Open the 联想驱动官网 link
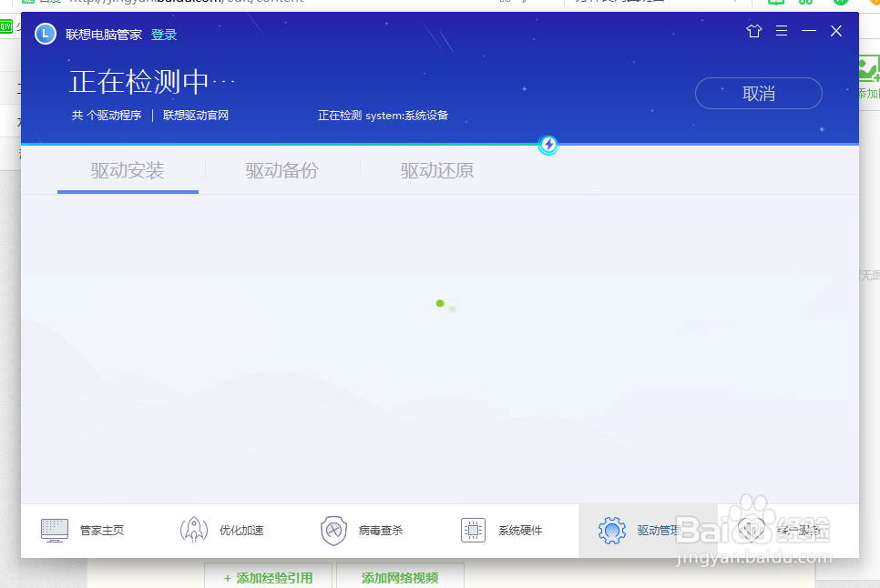Screen dimensions: 880x588 196,116
